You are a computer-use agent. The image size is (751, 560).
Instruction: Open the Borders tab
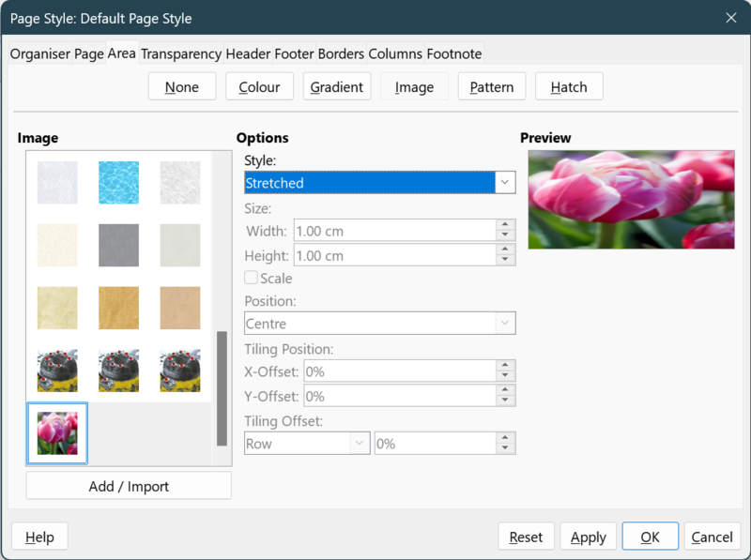pyautogui.click(x=341, y=53)
